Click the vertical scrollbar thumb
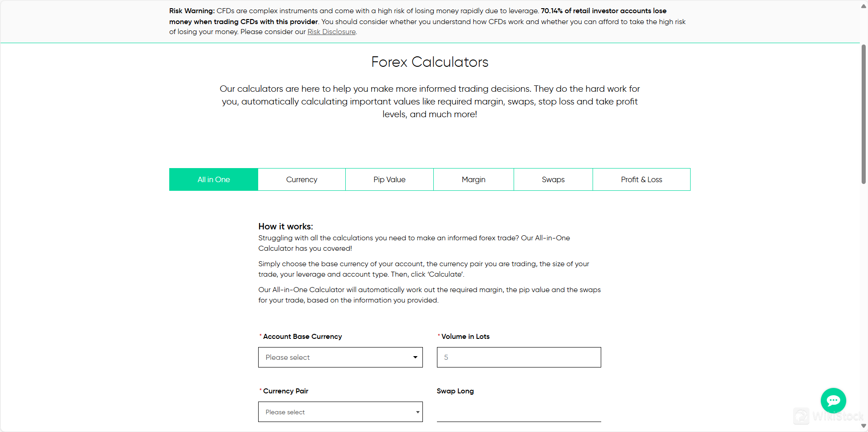The image size is (868, 432). click(863, 114)
